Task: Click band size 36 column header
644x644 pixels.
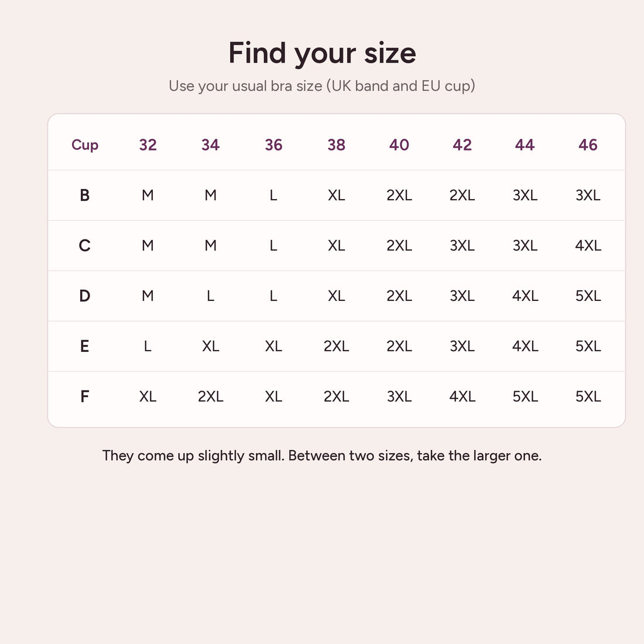Action: [273, 145]
